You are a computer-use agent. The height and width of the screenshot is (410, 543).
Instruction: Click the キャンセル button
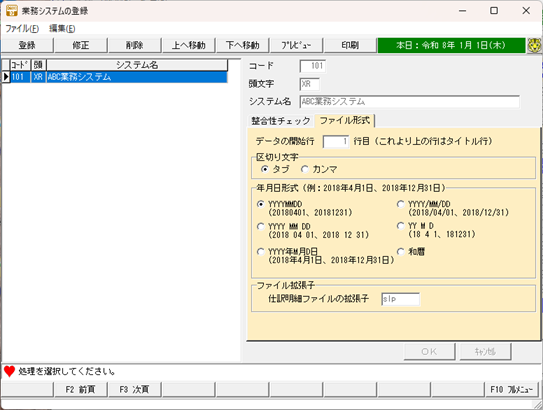click(485, 352)
